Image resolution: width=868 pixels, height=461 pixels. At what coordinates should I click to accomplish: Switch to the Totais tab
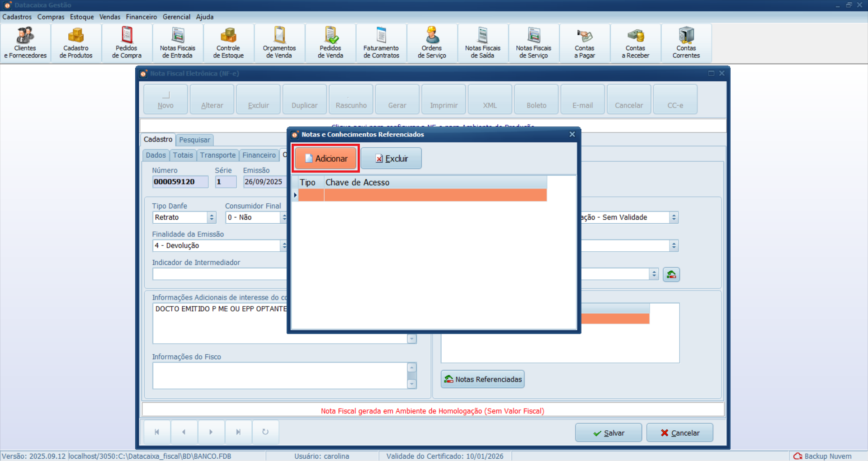coord(183,155)
